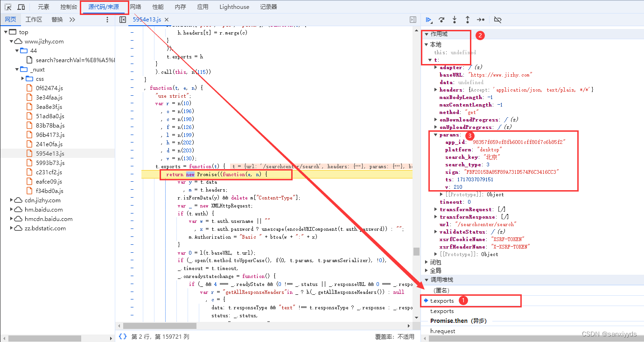
Task: Deactivate all breakpoints
Action: tap(497, 20)
